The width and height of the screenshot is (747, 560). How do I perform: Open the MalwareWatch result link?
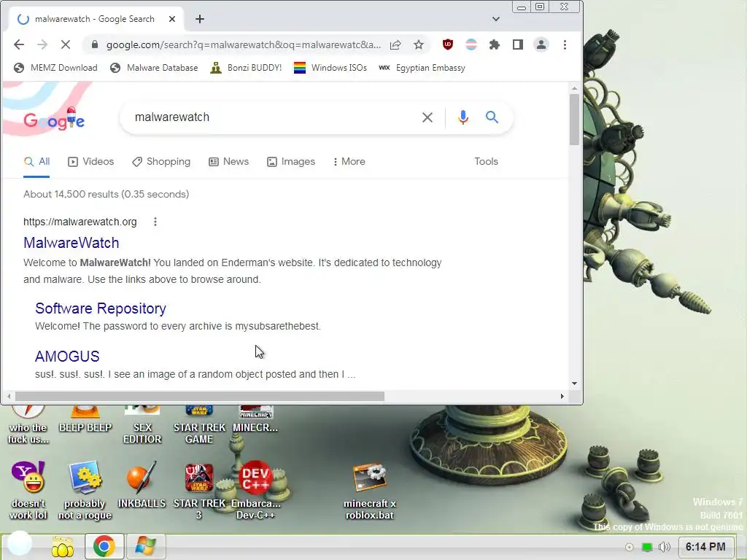tap(71, 243)
